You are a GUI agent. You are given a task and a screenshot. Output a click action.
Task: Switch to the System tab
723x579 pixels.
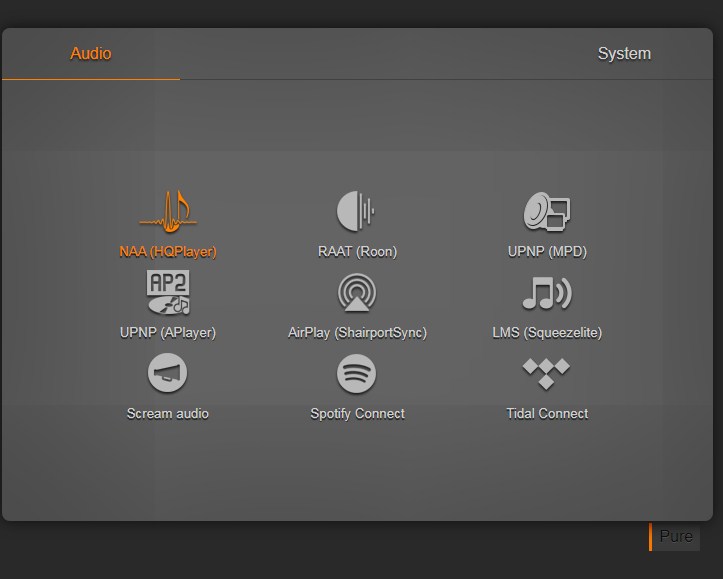coord(624,54)
